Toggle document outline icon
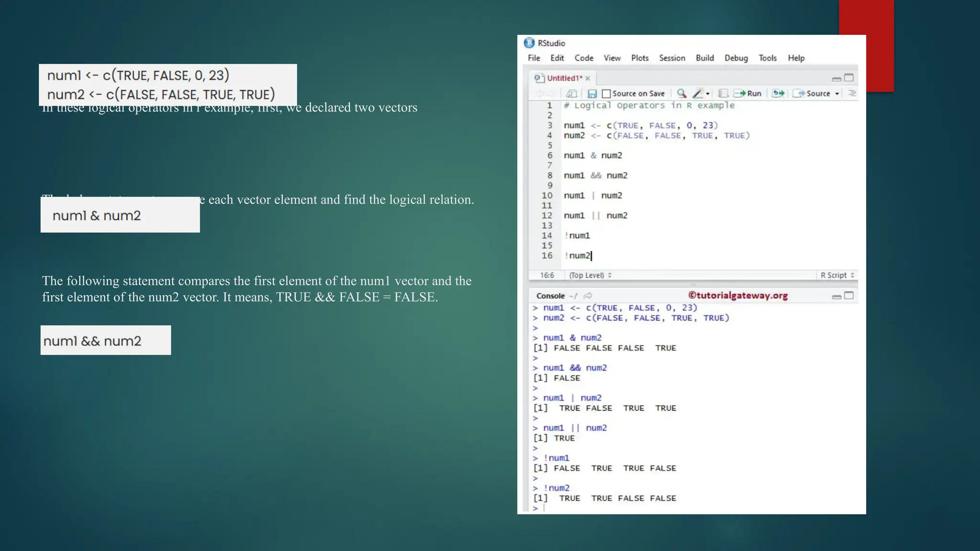The image size is (980, 551). [852, 94]
